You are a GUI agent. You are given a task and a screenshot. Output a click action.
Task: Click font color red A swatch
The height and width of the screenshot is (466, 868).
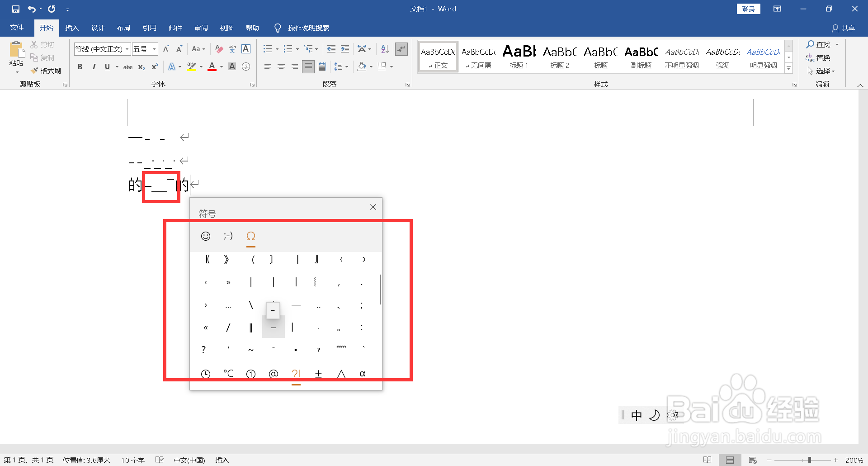point(212,67)
